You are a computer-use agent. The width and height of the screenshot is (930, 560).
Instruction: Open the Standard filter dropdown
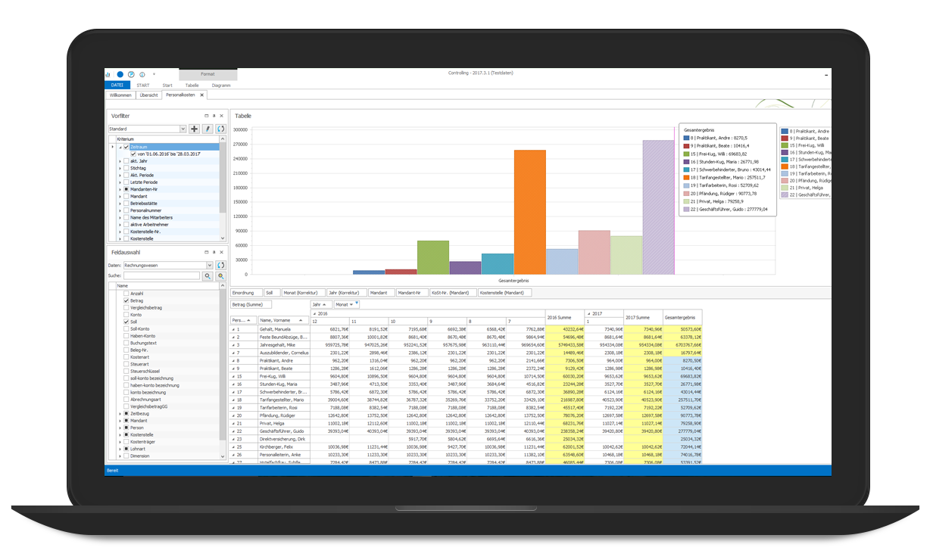coord(183,129)
